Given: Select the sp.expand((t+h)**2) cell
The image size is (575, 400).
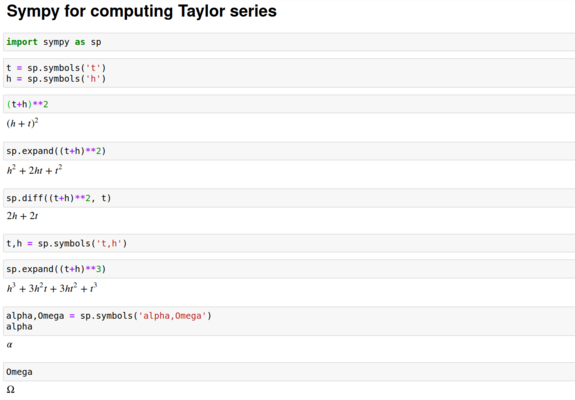Looking at the screenshot, I should 289,151.
